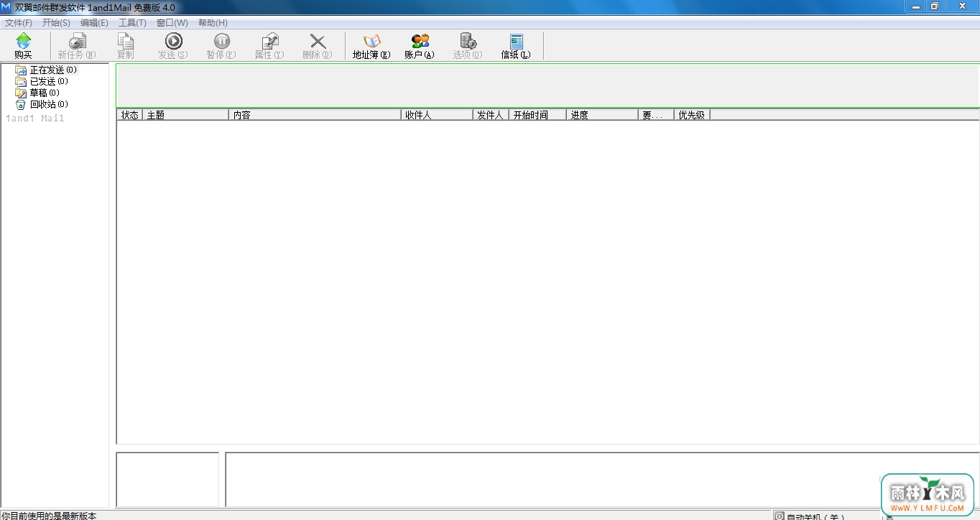
Task: Sort by the 开始时间 column header
Action: tap(538, 115)
